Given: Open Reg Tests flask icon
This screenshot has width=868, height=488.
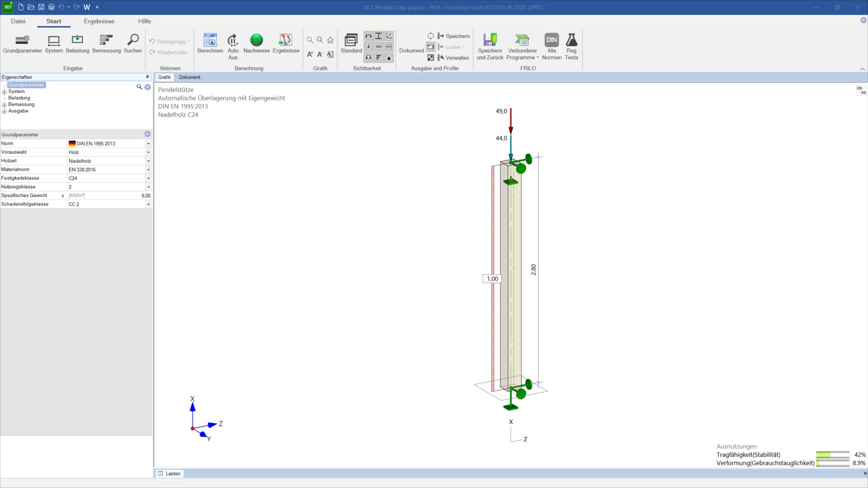Looking at the screenshot, I should coord(571,47).
